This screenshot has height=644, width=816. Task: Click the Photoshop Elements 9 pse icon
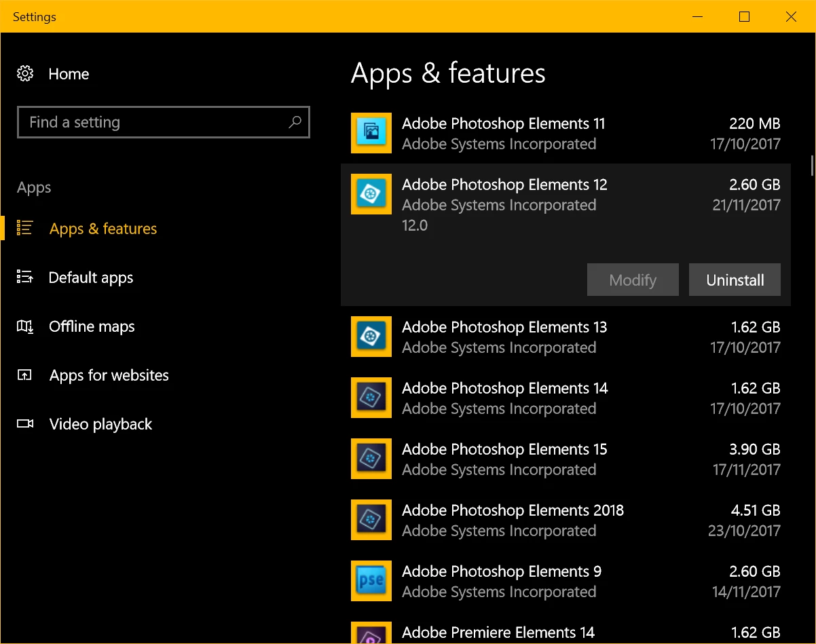point(371,581)
